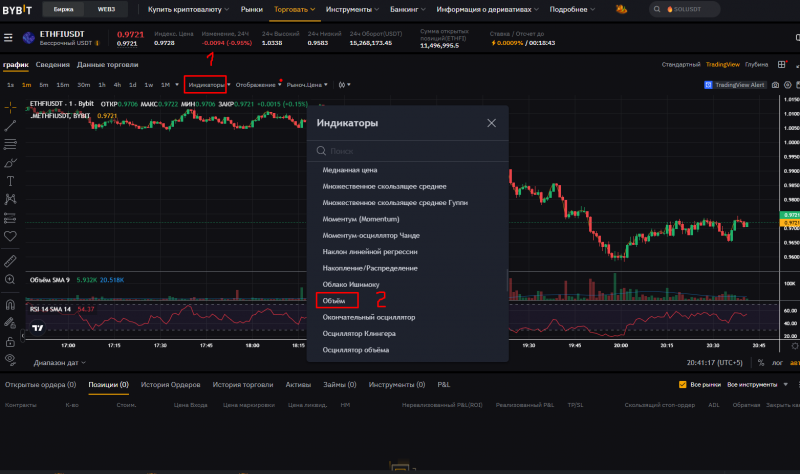Open the Рынки menu item
Image resolution: width=800 pixels, height=474 pixels.
(x=252, y=9)
